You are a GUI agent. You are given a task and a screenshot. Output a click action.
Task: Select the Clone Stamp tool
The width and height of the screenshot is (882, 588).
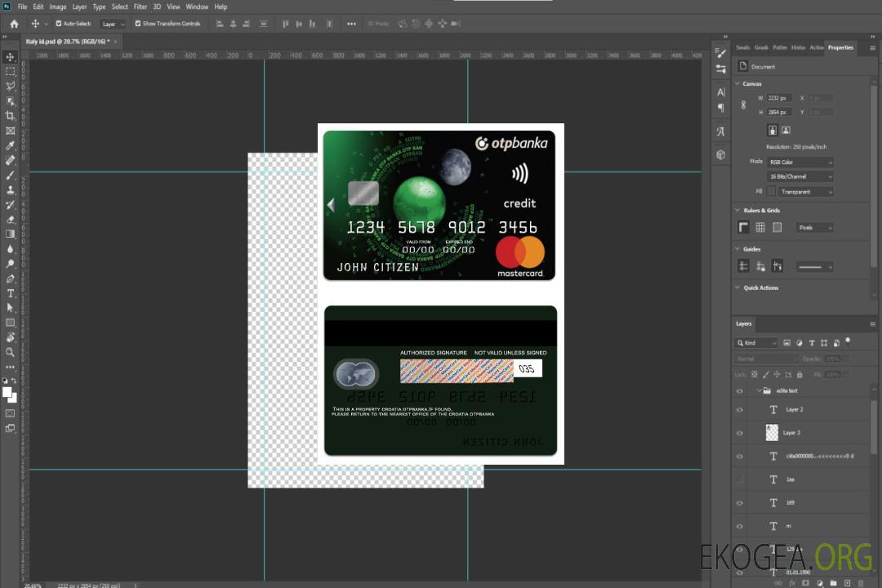(10, 189)
